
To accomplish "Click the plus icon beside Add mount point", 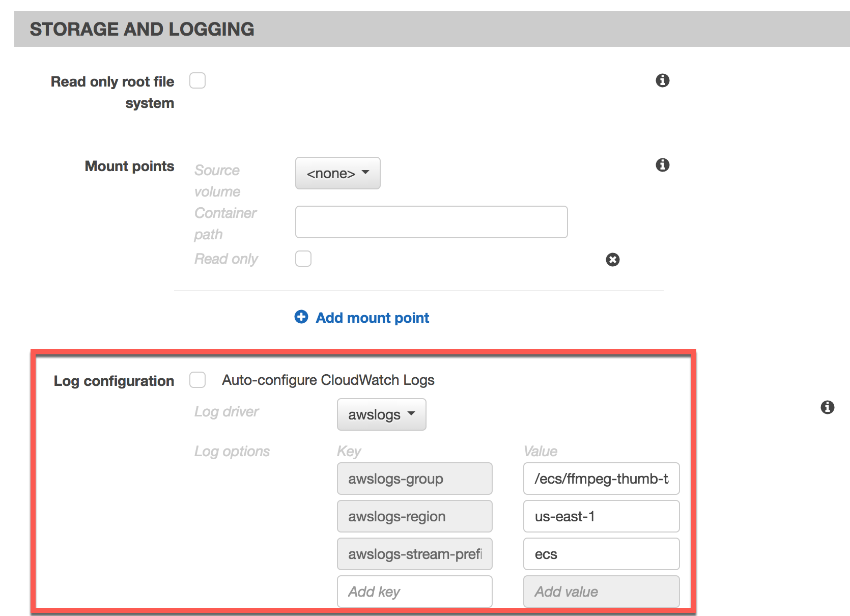I will [x=301, y=317].
